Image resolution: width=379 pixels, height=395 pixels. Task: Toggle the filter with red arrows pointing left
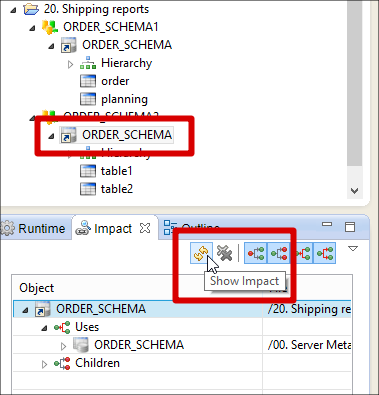coord(302,253)
